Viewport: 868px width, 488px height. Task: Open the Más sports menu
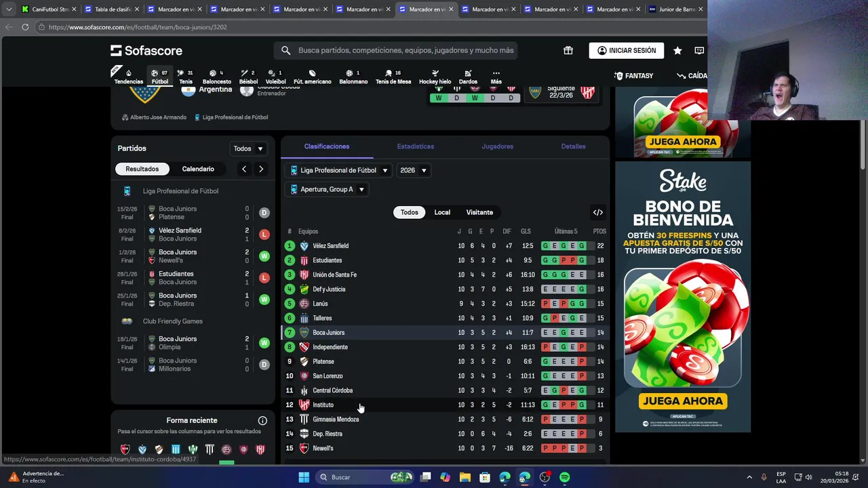tap(496, 77)
